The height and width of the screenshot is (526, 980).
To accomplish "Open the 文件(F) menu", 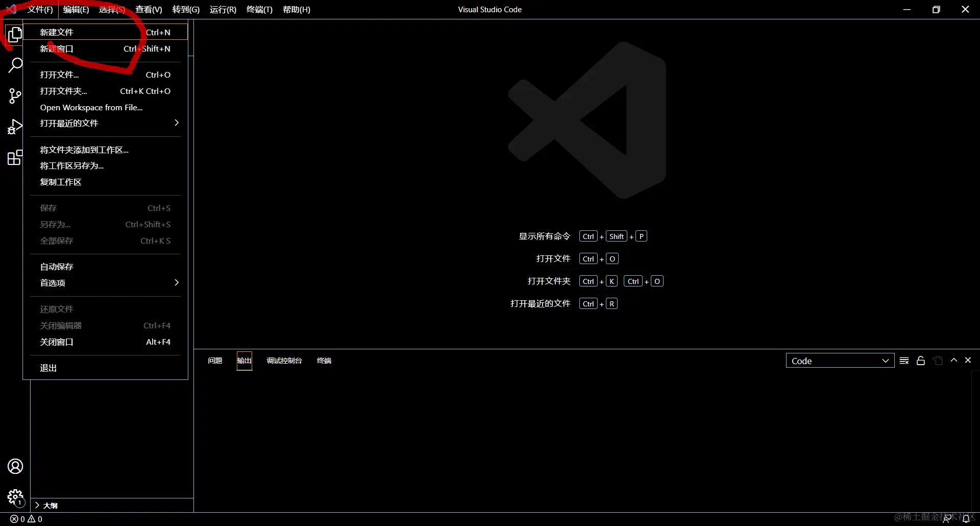I will point(40,9).
